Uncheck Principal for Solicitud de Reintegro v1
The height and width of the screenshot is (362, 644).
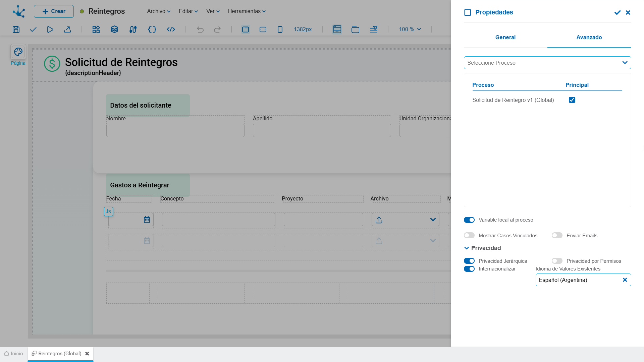572,100
